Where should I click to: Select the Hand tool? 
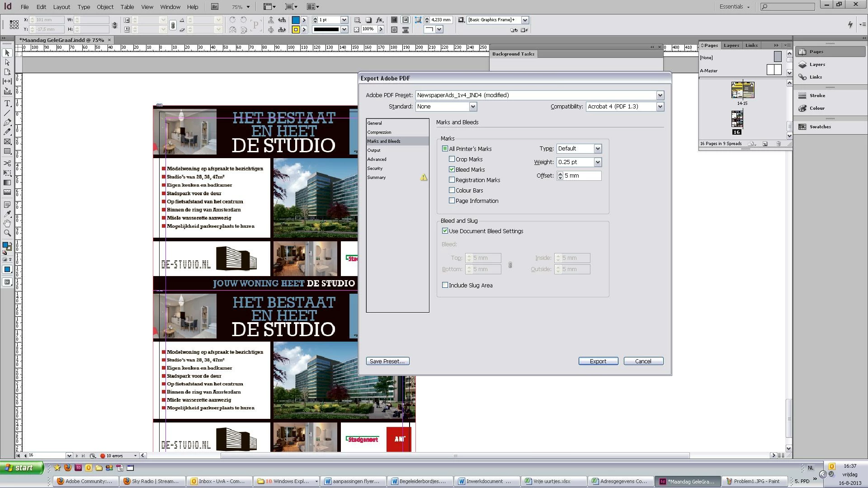7,224
